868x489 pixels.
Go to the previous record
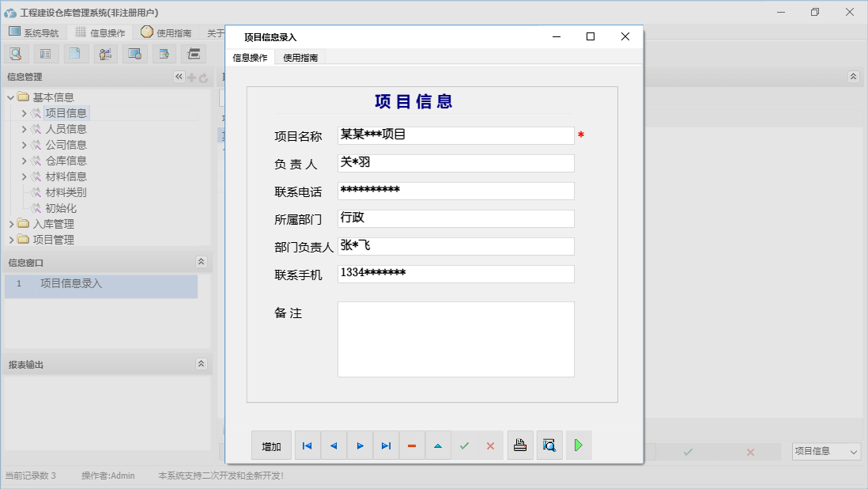333,445
